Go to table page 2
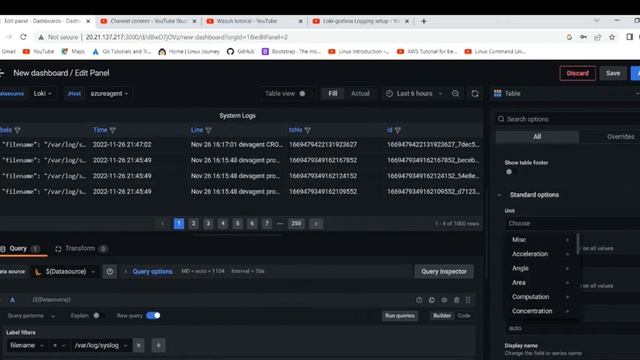This screenshot has height=360, width=640. tap(193, 224)
